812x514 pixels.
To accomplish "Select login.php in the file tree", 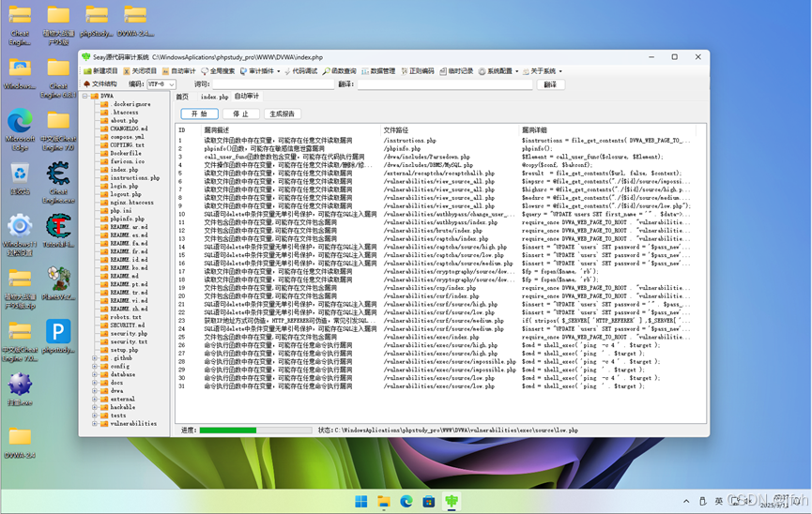I will [x=124, y=186].
